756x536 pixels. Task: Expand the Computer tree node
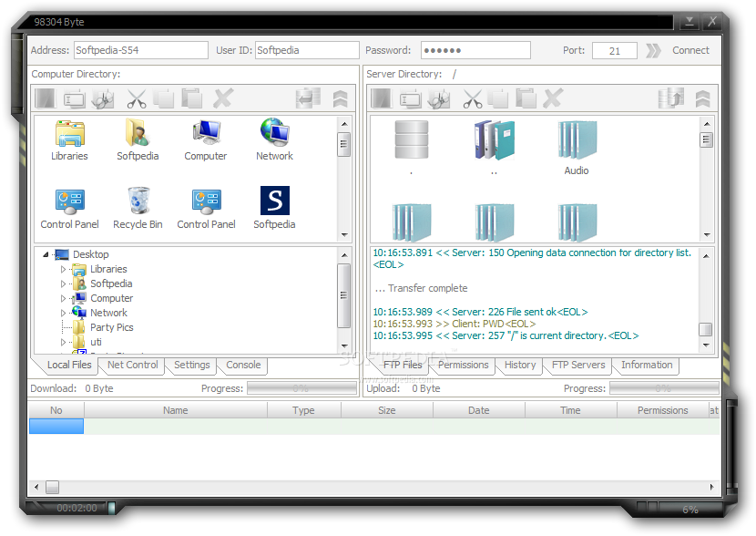coord(63,298)
